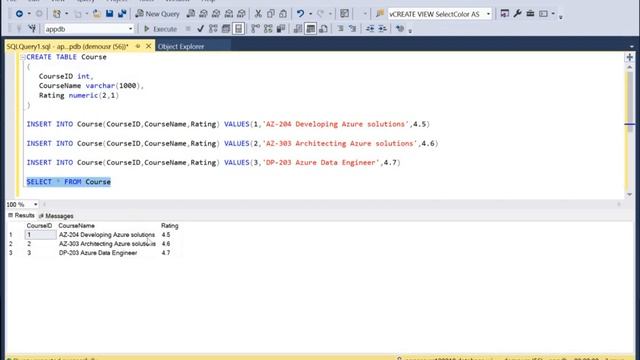Screen dimensions: 640x360
Task: Click the Save floppy disk icon
Action: 109,14
